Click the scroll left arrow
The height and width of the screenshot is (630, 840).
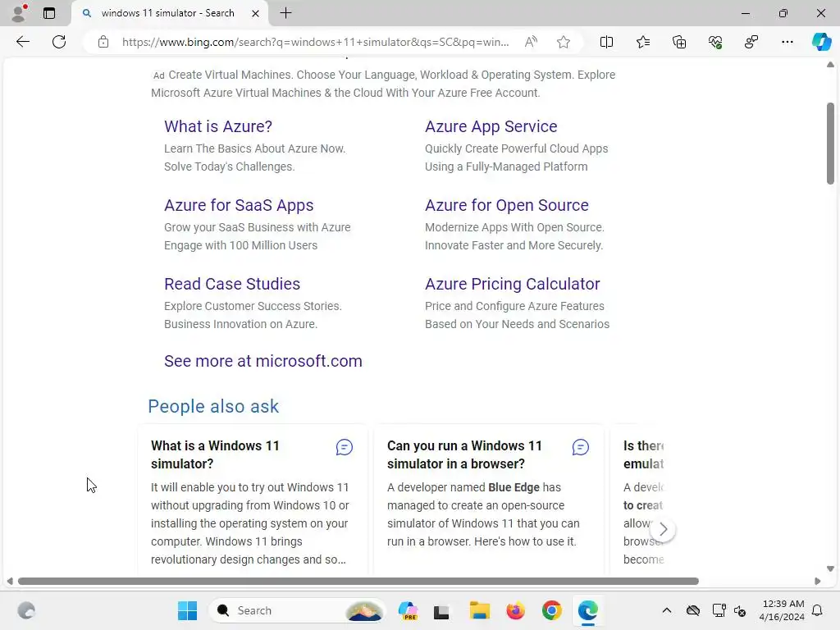tap(10, 582)
